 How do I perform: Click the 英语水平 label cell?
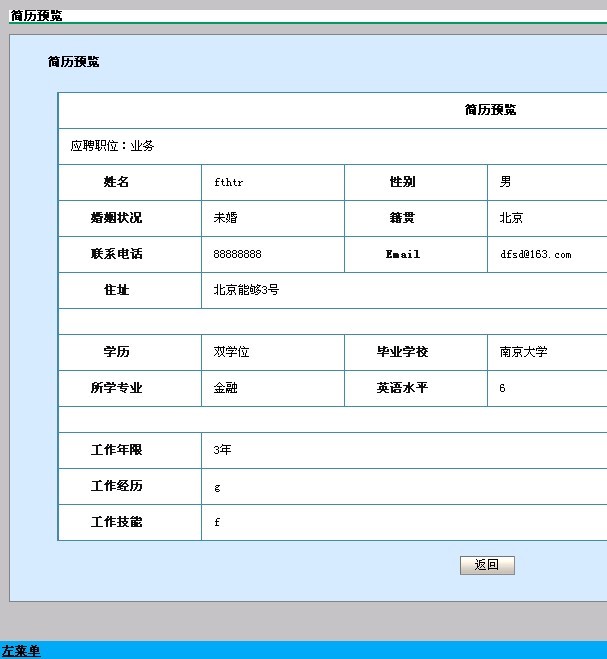402,388
